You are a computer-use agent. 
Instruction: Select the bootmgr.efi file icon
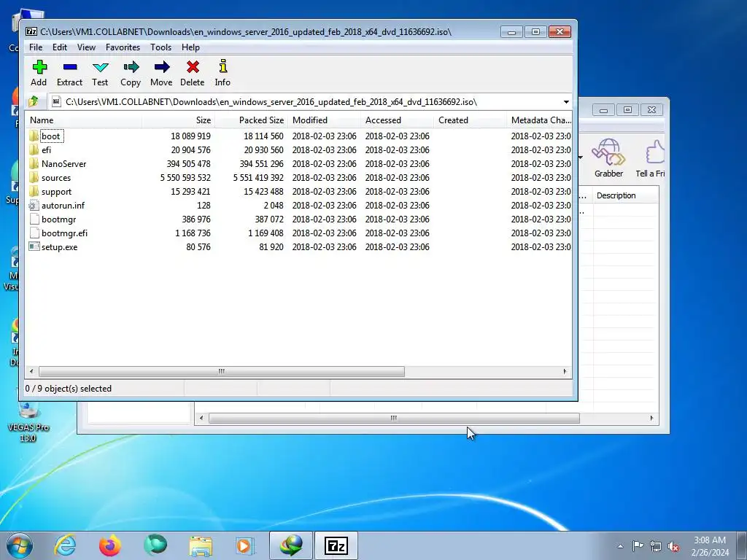point(34,233)
